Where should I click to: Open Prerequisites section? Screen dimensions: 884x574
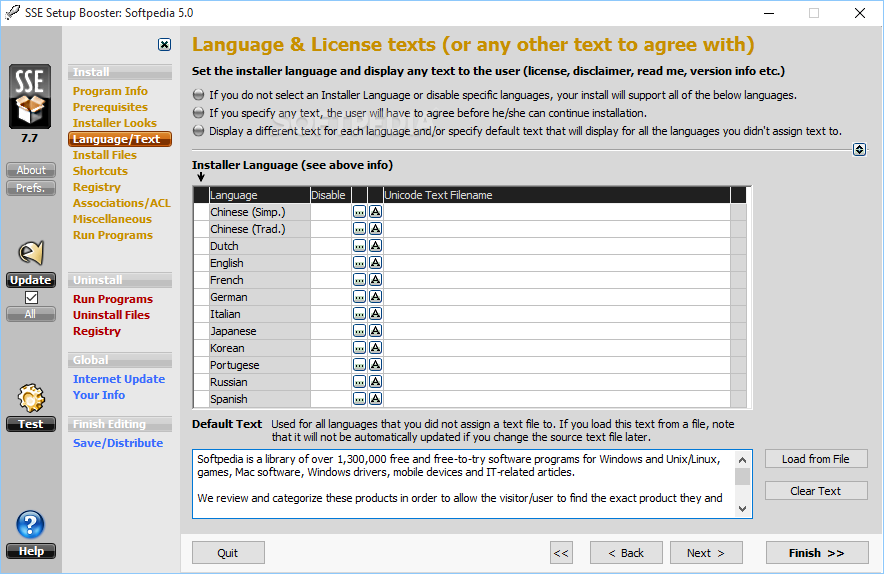pos(110,107)
